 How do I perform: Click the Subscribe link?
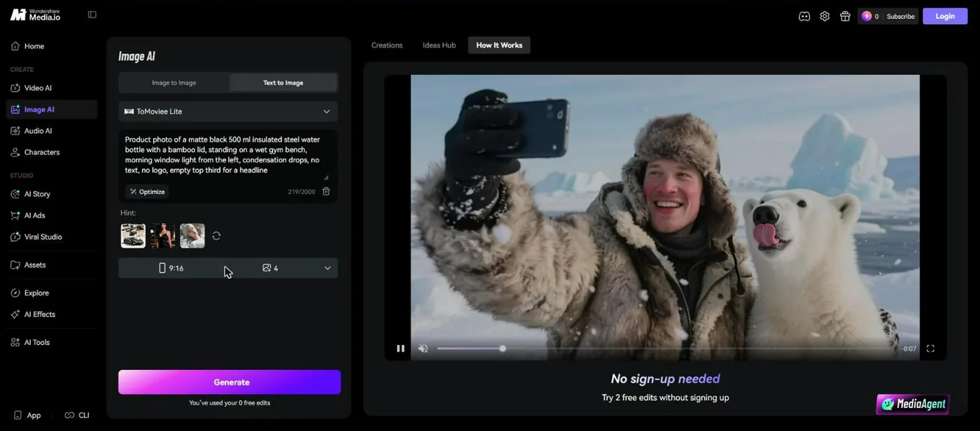[900, 16]
